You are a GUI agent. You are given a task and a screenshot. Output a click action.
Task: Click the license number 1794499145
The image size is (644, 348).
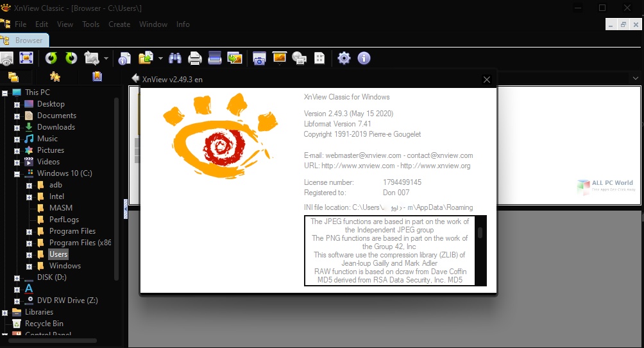[402, 182]
